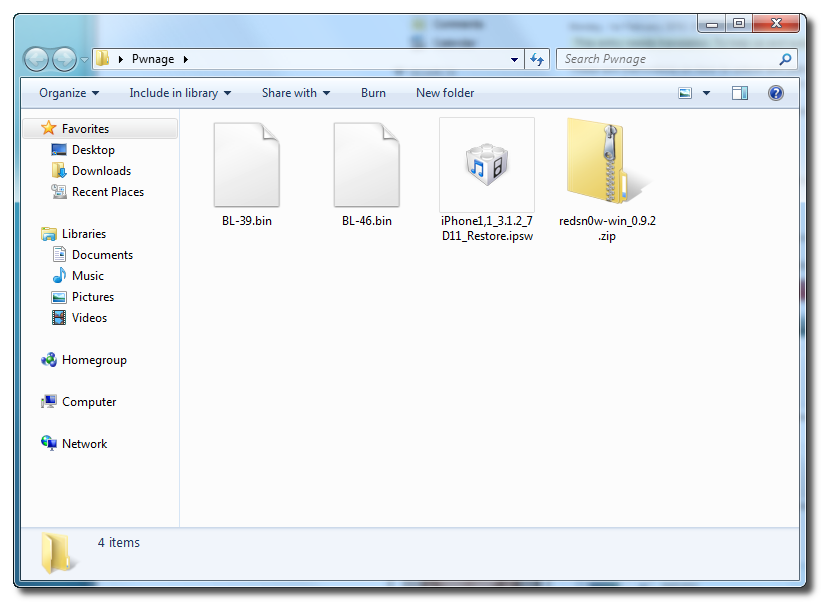Image resolution: width=821 pixels, height=602 pixels.
Task: Open the Share with menu
Action: pyautogui.click(x=296, y=93)
